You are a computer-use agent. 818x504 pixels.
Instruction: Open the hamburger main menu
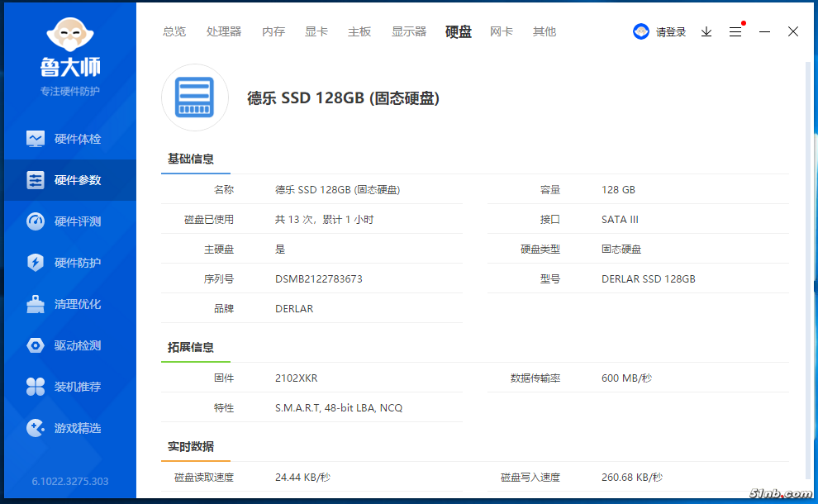[735, 31]
